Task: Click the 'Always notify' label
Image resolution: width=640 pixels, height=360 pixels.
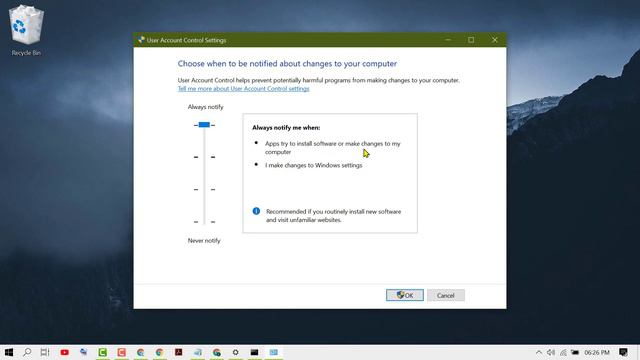Action: point(205,107)
